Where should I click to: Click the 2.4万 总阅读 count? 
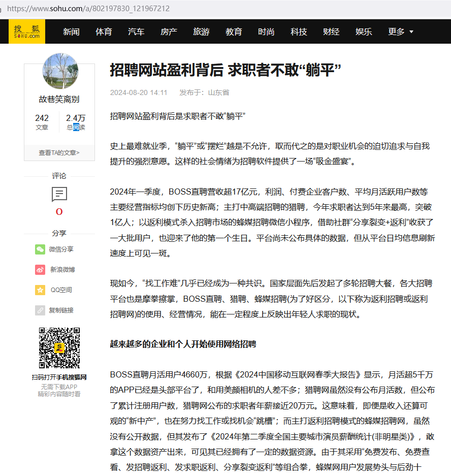coord(76,122)
